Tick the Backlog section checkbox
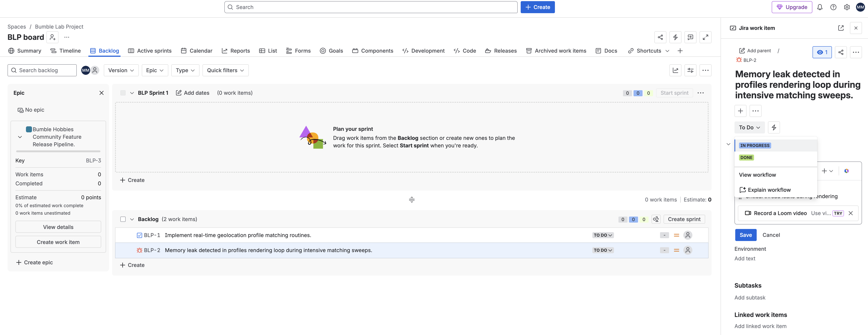 point(123,219)
